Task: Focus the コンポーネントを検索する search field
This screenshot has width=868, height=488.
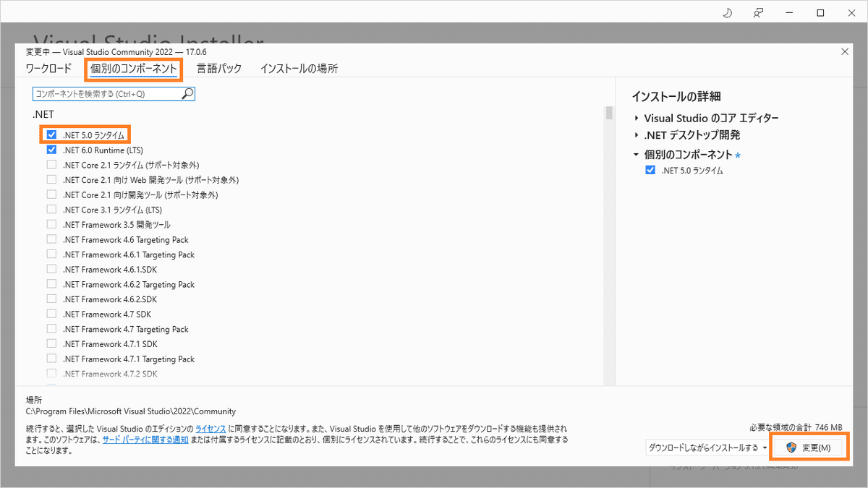Action: (x=114, y=94)
